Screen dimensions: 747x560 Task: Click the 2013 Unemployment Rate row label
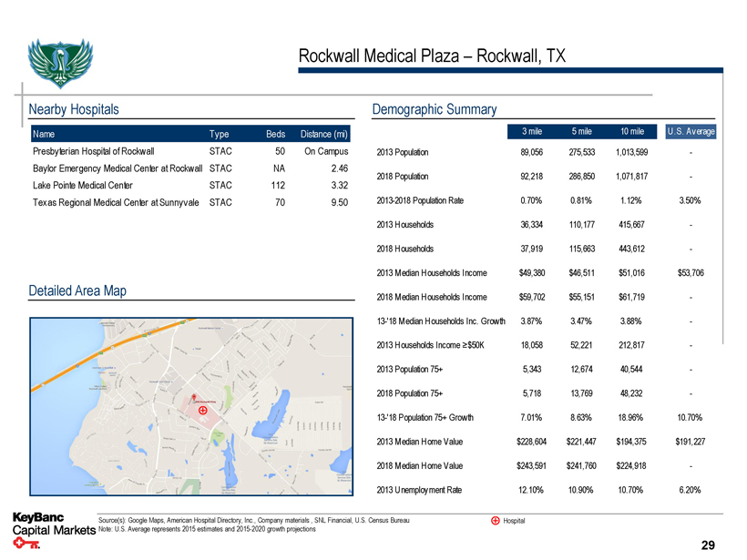pyautogui.click(x=419, y=491)
